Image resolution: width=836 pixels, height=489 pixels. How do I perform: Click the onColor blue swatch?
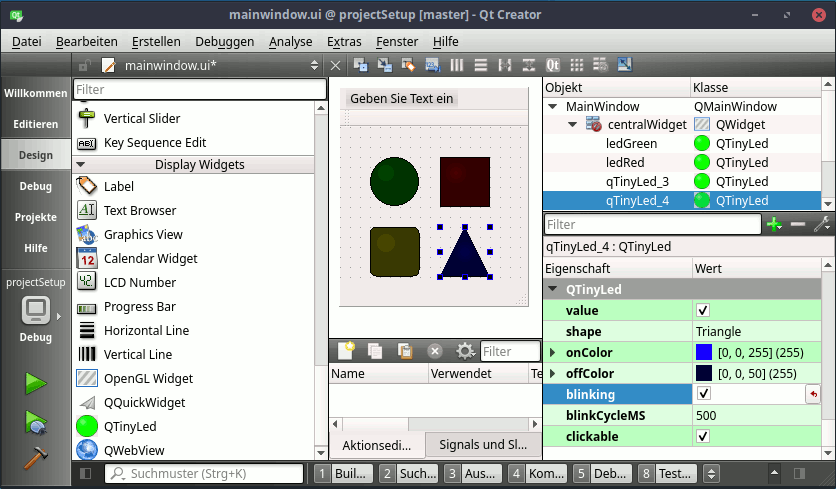tap(704, 352)
